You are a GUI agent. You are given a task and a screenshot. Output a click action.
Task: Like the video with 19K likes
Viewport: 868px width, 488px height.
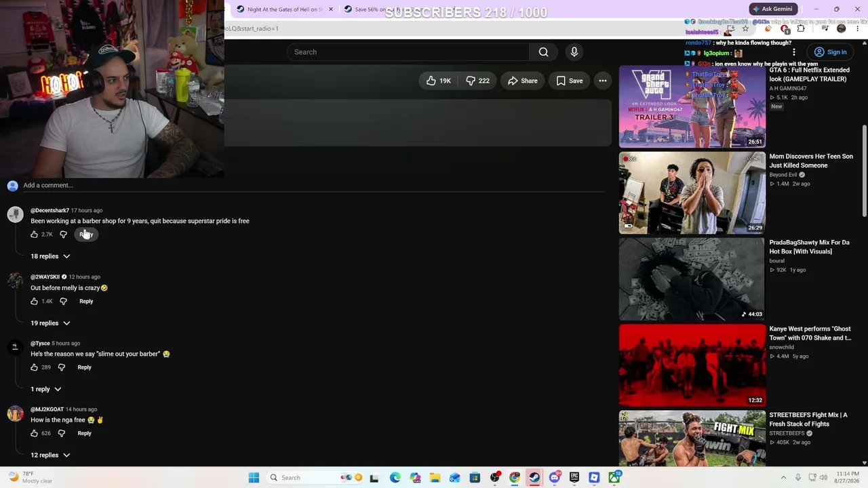tap(438, 81)
